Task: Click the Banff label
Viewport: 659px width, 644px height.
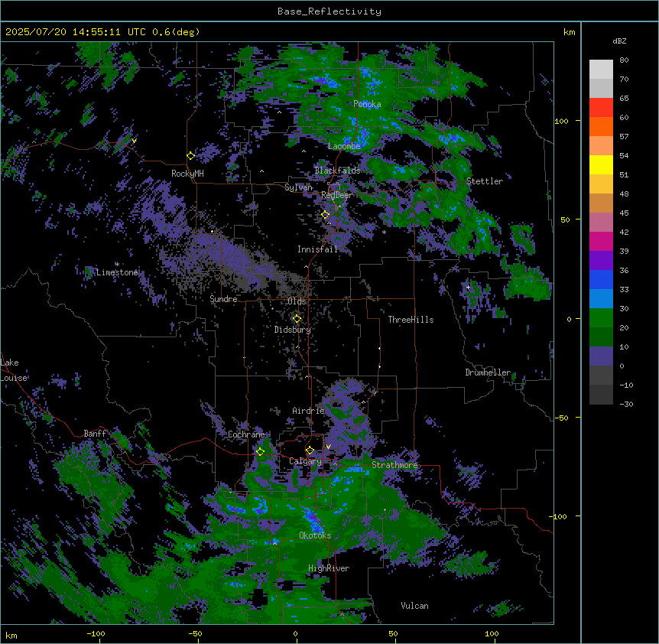Action: coord(95,434)
